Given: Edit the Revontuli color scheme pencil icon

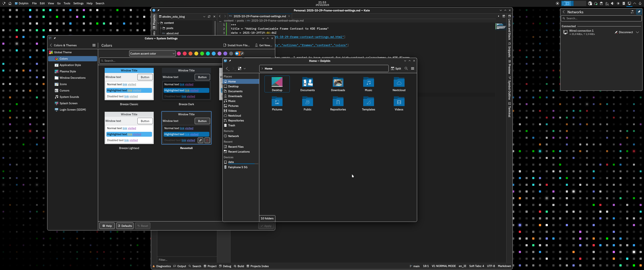Looking at the screenshot, I should [201, 140].
